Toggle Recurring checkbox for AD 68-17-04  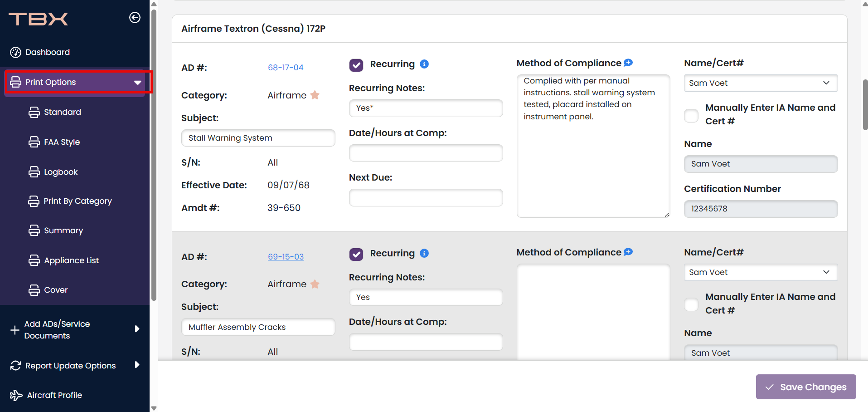[x=356, y=65]
